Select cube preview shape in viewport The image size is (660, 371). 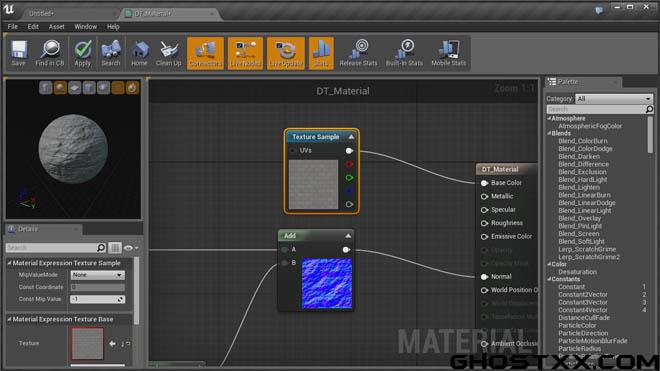89,88
